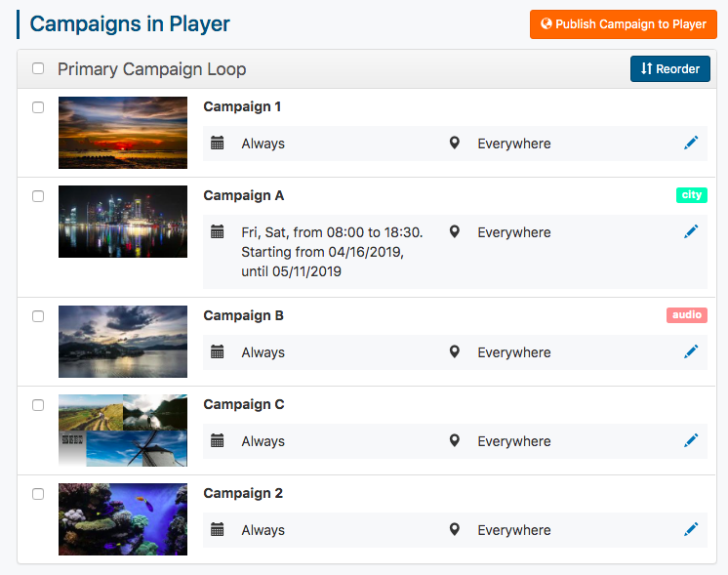The image size is (728, 575).
Task: Click Always schedule text in Campaign B
Action: pos(263,352)
